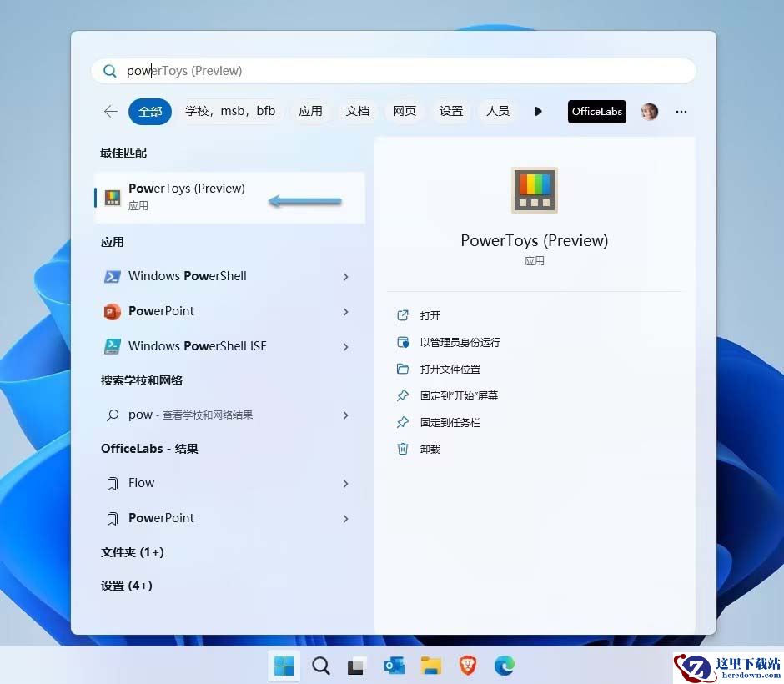Go back with the left arrow button

(x=110, y=112)
